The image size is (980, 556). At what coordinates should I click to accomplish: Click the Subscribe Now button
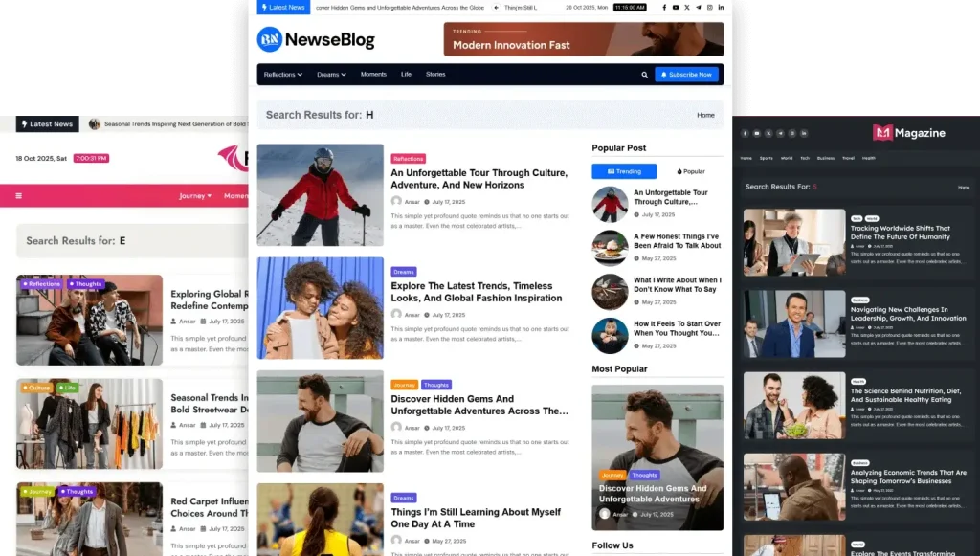coord(686,75)
